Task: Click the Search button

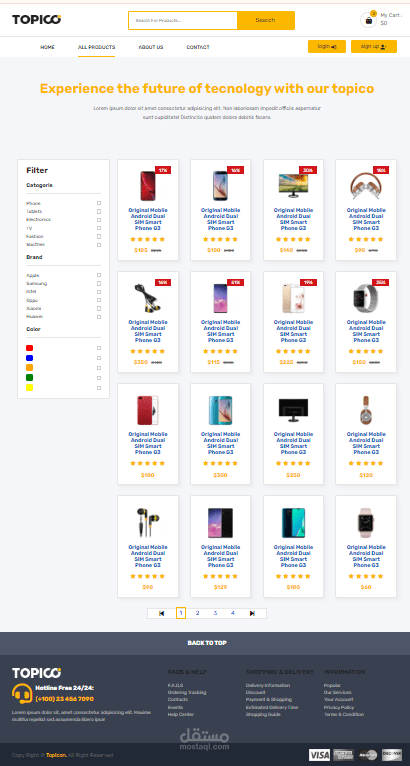Action: (265, 21)
